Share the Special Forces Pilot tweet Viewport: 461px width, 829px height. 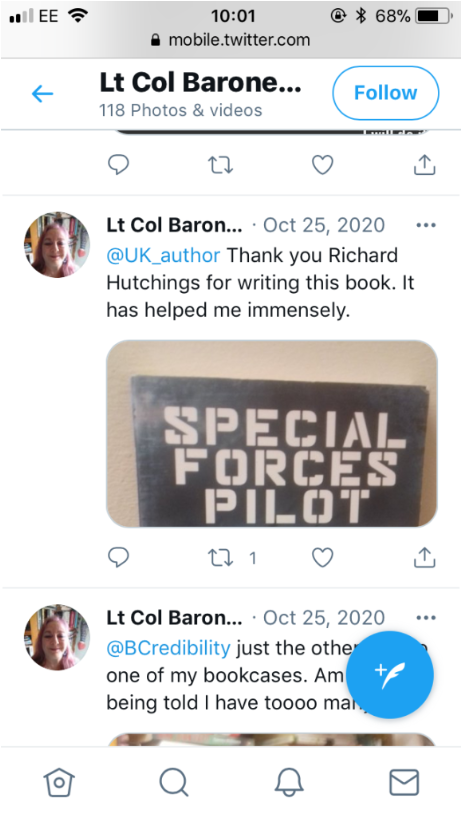[x=424, y=557]
